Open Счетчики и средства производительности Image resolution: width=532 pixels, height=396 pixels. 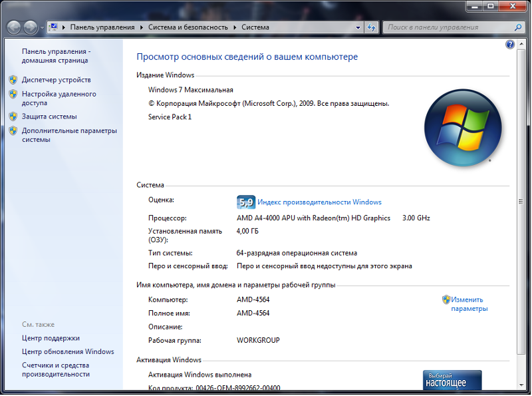pyautogui.click(x=56, y=369)
